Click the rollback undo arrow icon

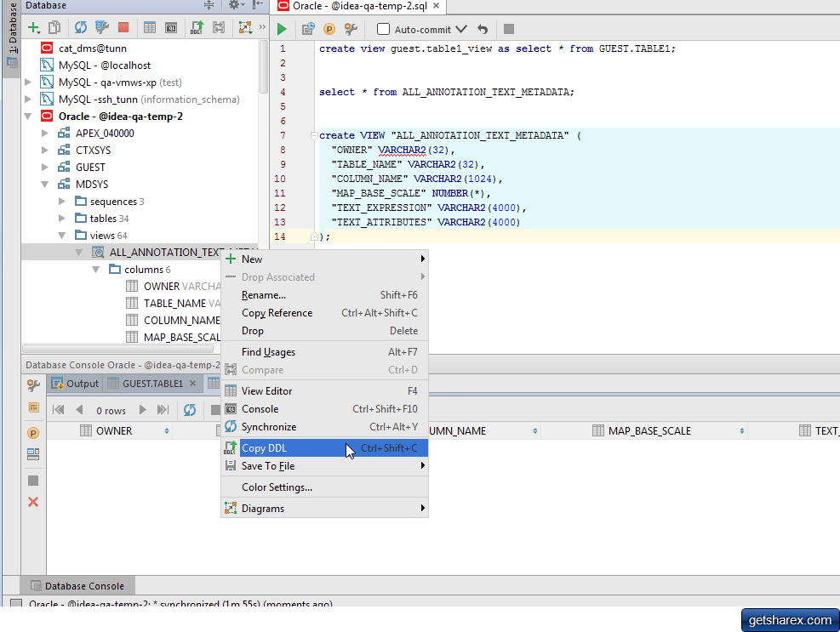click(x=483, y=29)
